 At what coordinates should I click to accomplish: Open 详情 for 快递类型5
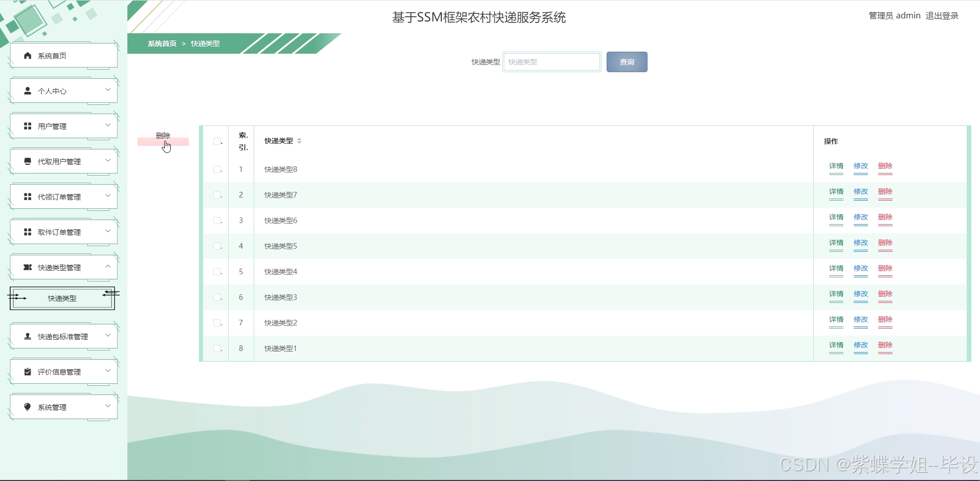coord(836,243)
